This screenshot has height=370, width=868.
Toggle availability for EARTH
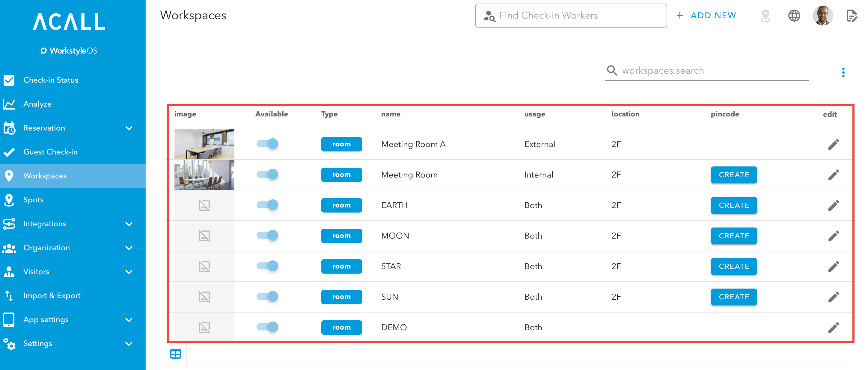coord(267,205)
